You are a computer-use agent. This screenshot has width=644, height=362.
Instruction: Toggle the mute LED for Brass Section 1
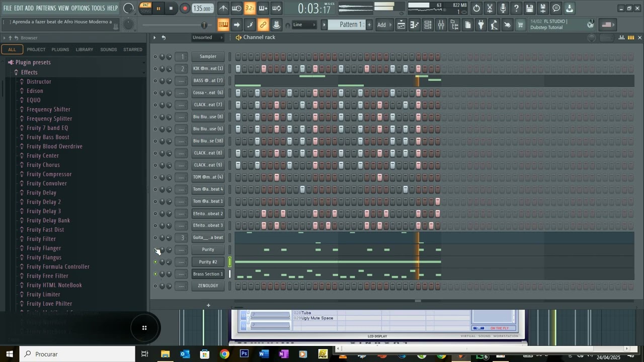click(155, 274)
